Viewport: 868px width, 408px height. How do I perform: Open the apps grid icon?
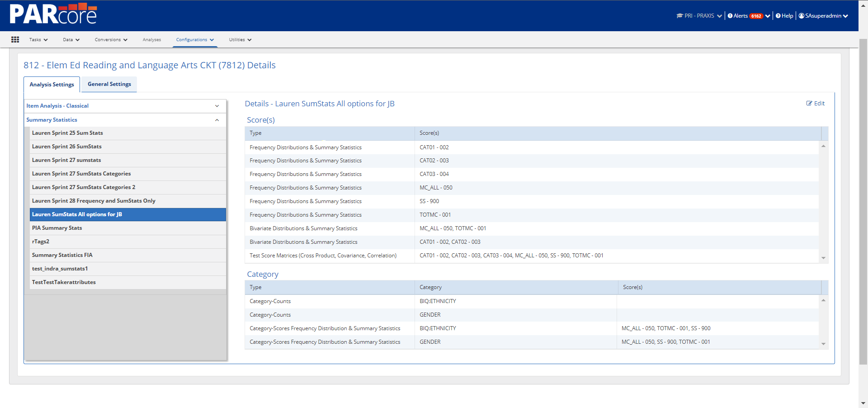[x=15, y=40]
